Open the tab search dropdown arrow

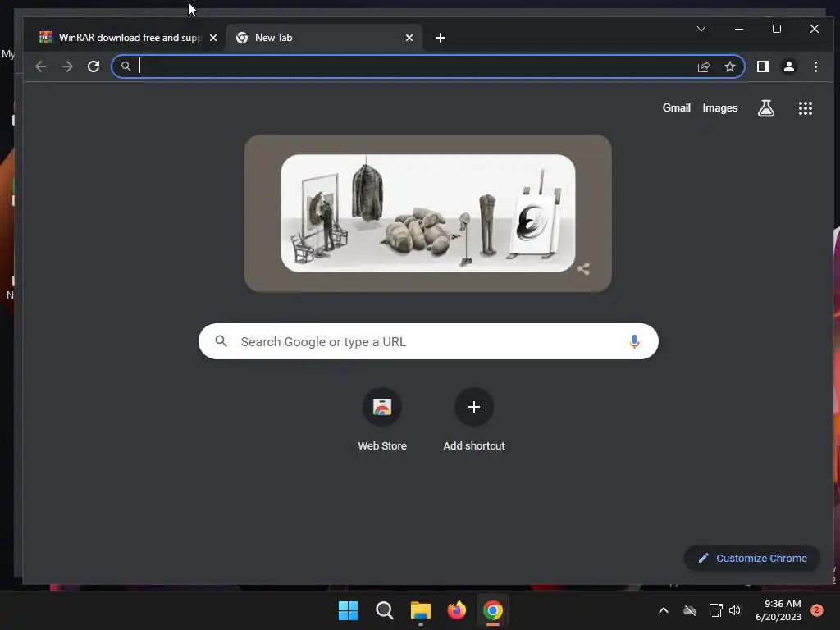coord(701,29)
